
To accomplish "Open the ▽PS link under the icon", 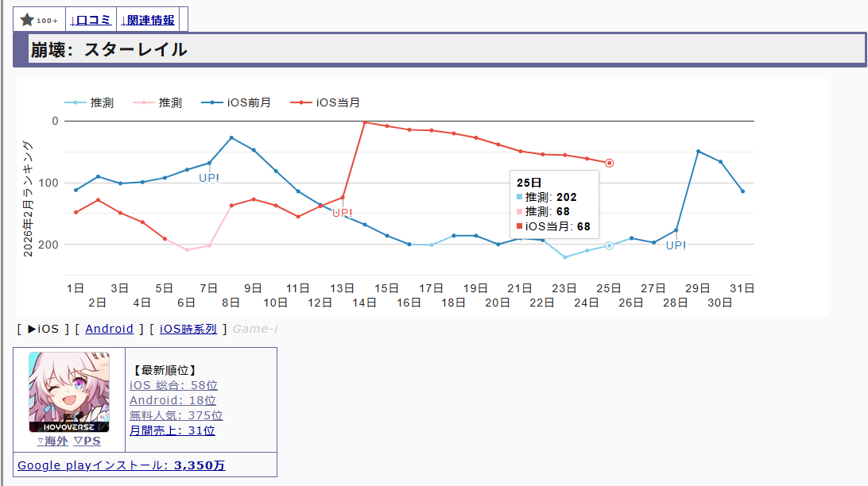I will point(87,442).
